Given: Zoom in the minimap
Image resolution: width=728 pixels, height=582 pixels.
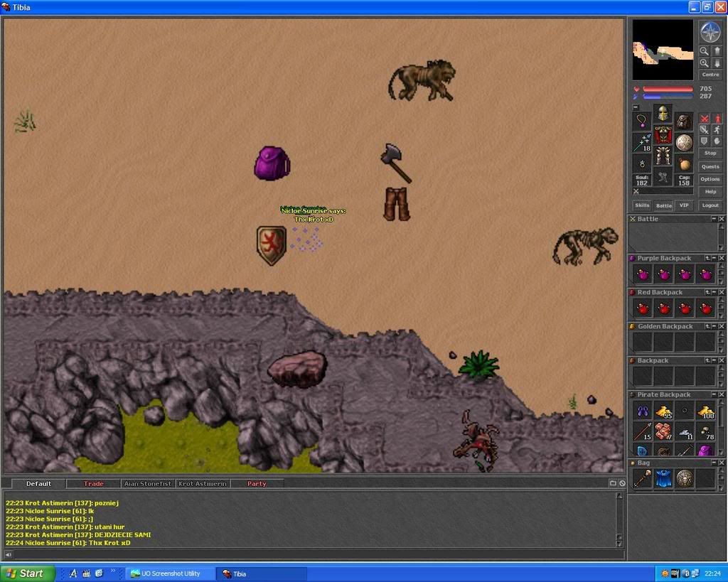Looking at the screenshot, I should 705,63.
